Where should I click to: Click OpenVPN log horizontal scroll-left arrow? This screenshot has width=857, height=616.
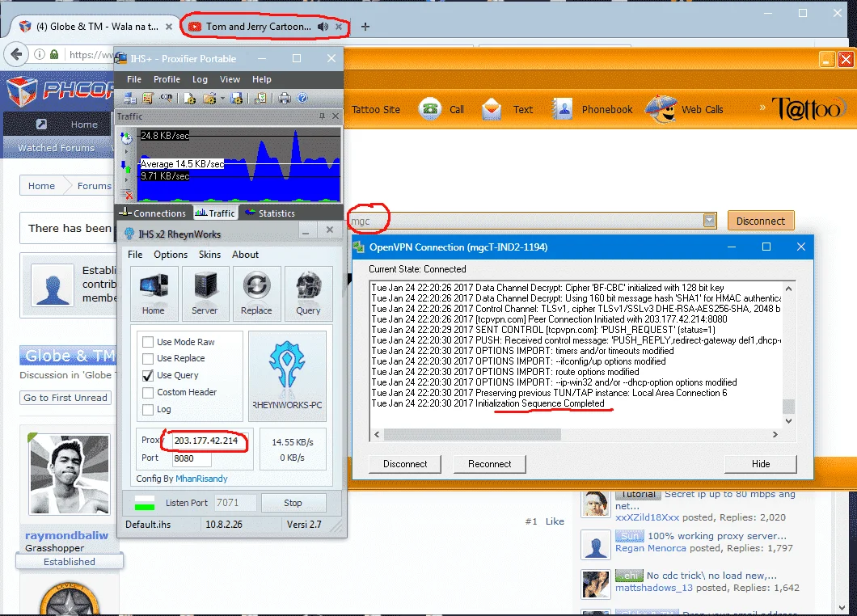coord(377,435)
